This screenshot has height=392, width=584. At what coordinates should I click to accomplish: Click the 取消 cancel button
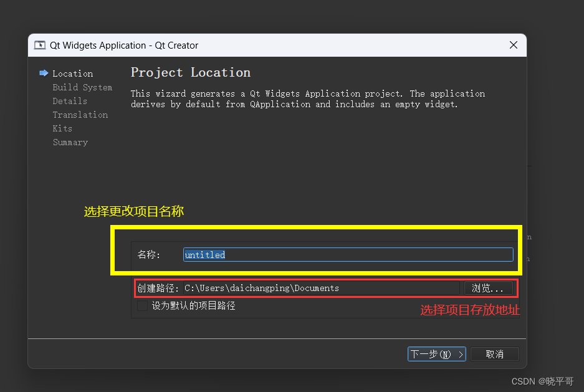[x=495, y=354]
